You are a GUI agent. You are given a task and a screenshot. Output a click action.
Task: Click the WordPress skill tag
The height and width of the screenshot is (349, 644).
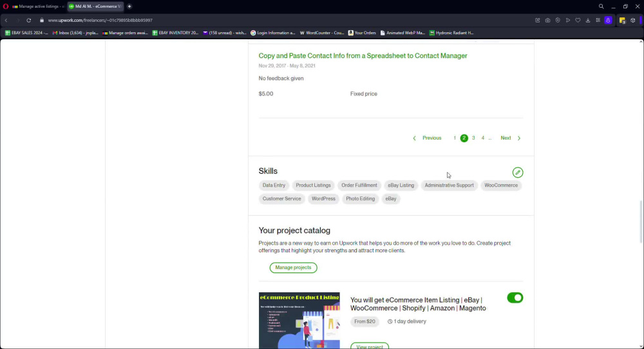(x=323, y=199)
